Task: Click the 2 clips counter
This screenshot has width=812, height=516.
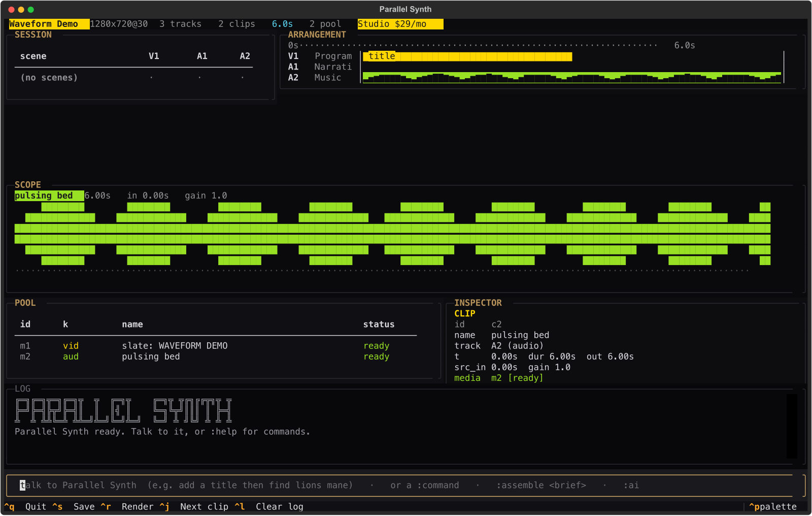Action: [236, 24]
